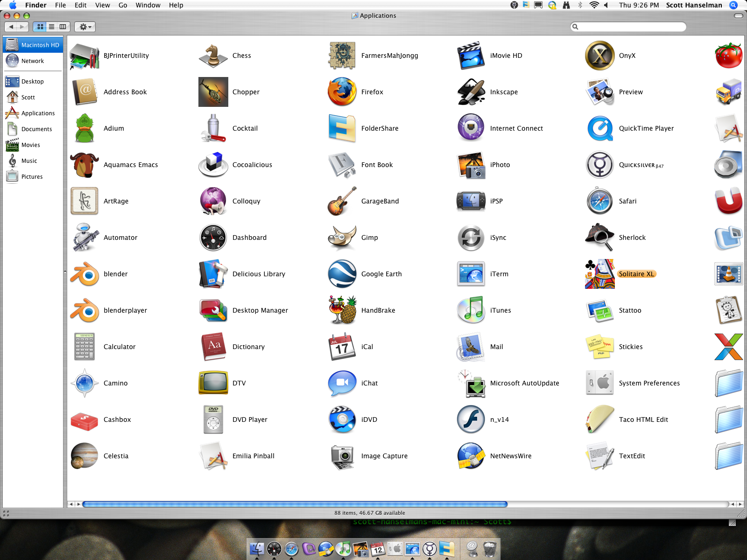Screen dimensions: 747x560
Task: Switch to column view mode
Action: [x=63, y=27]
